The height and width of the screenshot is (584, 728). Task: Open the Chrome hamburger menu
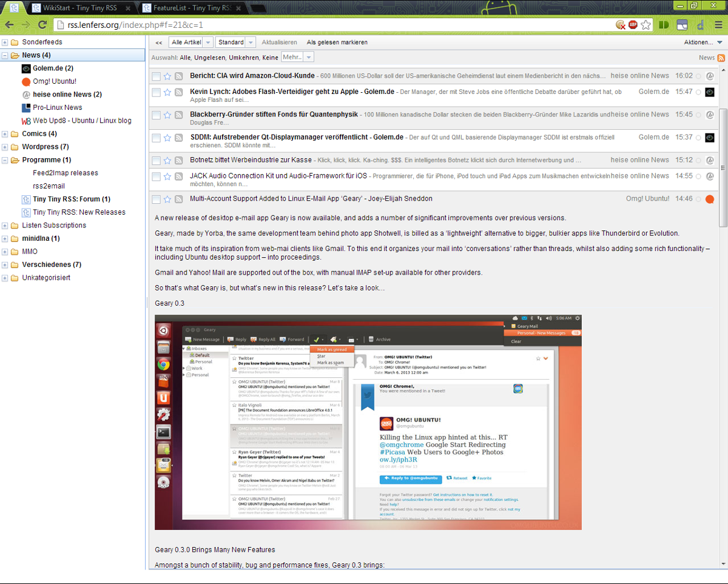click(718, 25)
